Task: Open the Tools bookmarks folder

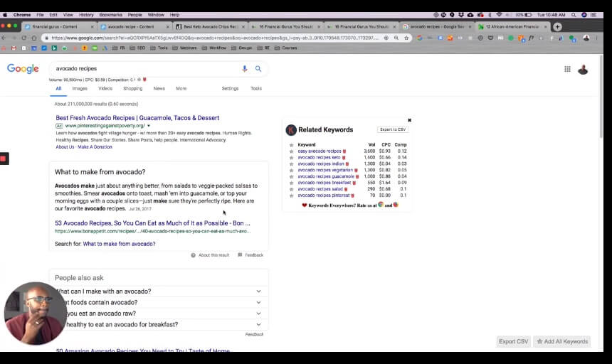Action: click(159, 48)
